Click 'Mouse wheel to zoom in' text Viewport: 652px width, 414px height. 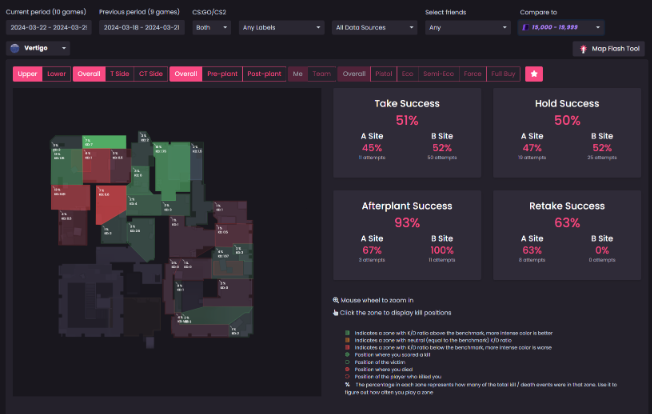pos(377,300)
